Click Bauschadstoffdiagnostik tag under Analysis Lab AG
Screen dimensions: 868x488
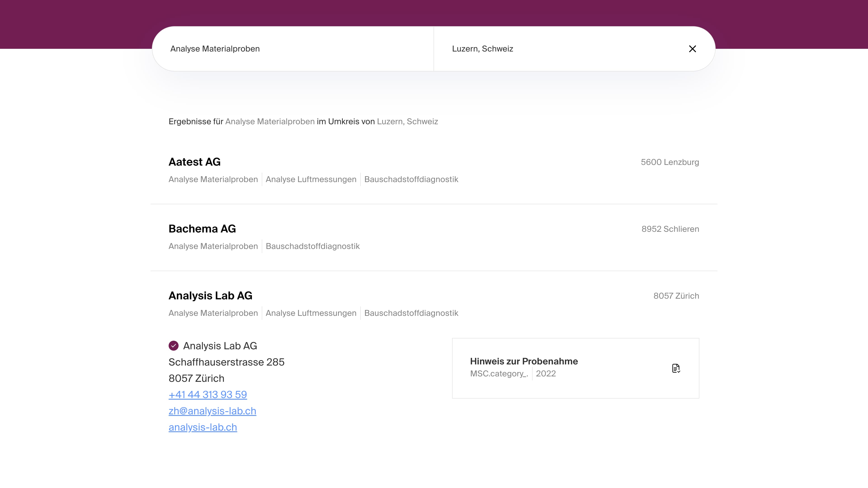point(411,313)
